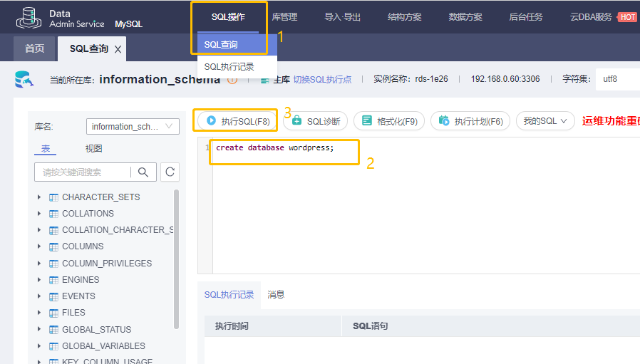Switch to the 消息 results tab

coord(276,295)
